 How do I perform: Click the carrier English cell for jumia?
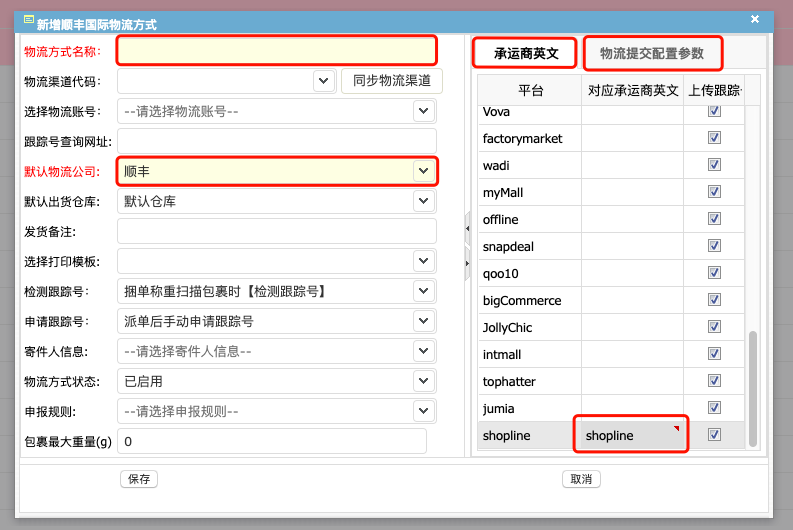(632, 409)
